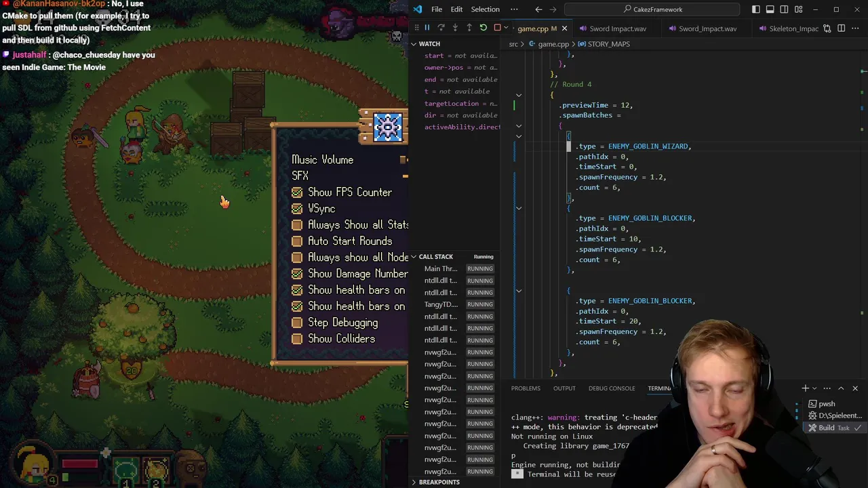Open the Selection menu

tap(485, 9)
